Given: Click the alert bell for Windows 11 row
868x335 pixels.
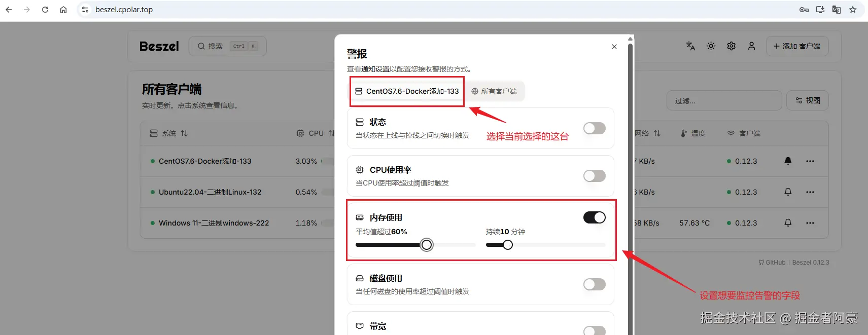Looking at the screenshot, I should pos(788,223).
